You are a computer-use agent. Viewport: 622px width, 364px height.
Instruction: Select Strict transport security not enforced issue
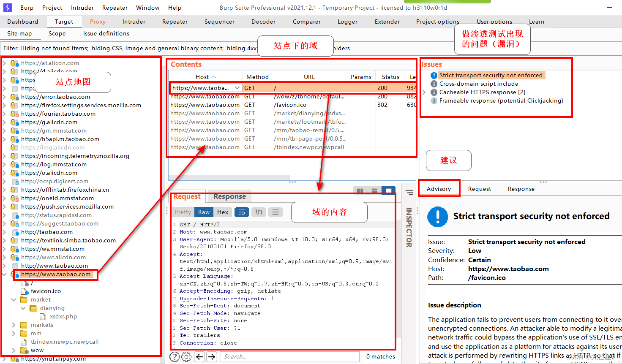[491, 75]
